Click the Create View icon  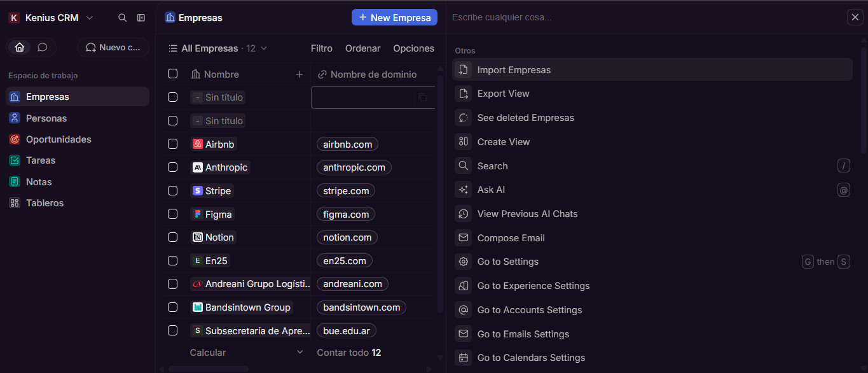coord(463,142)
